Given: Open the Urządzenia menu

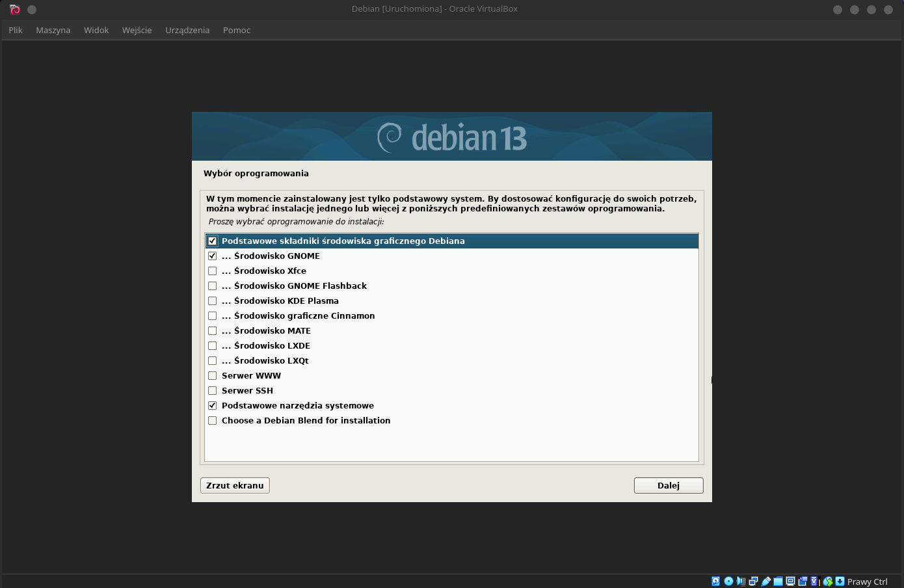Looking at the screenshot, I should click(x=187, y=30).
